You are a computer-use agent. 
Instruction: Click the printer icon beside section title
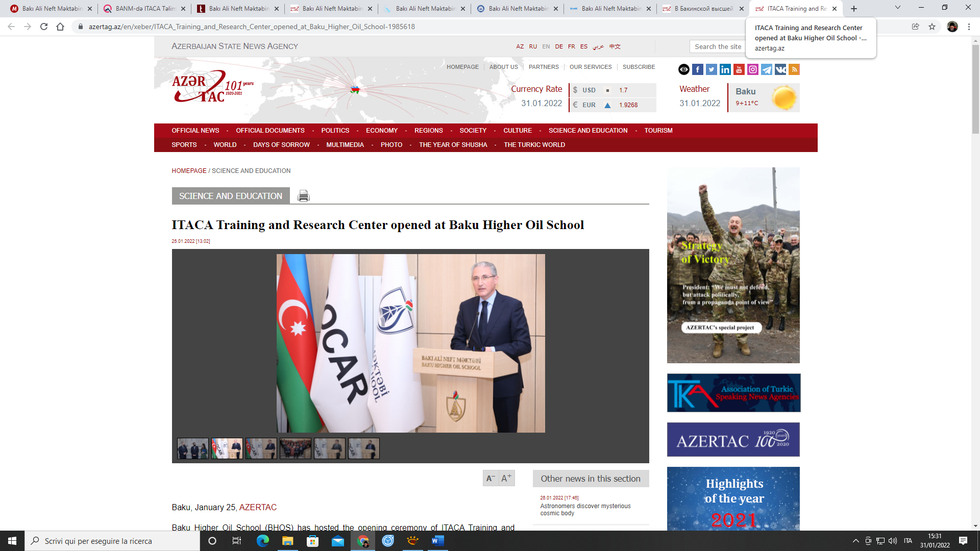(303, 196)
